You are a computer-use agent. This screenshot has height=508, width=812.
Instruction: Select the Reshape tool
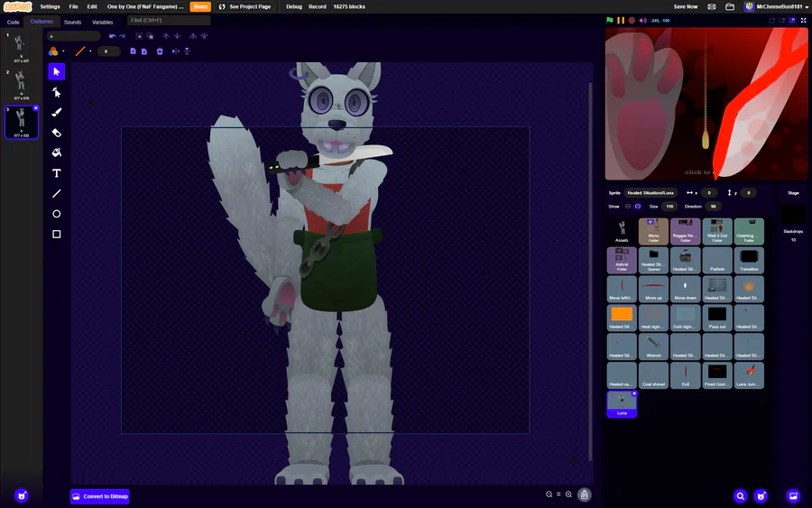coord(57,92)
